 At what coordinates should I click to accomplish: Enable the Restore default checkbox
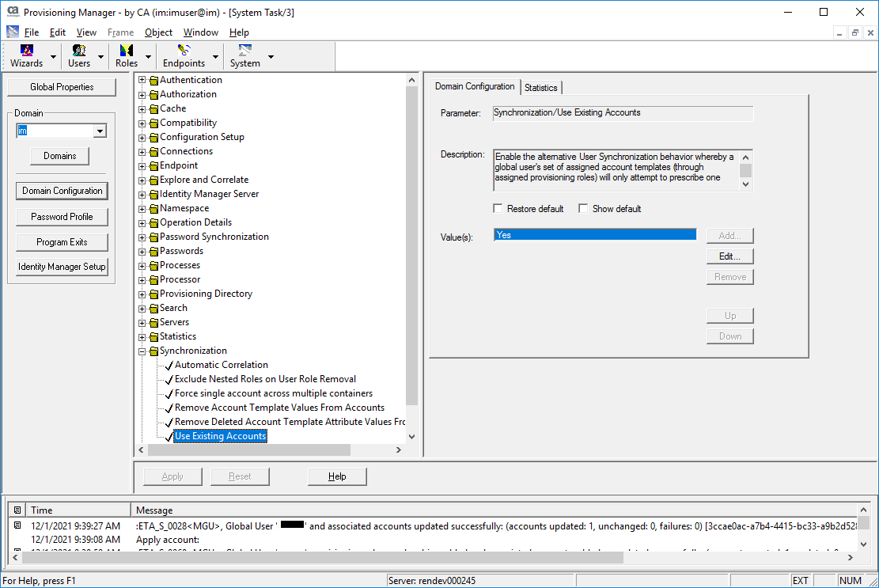tap(498, 209)
